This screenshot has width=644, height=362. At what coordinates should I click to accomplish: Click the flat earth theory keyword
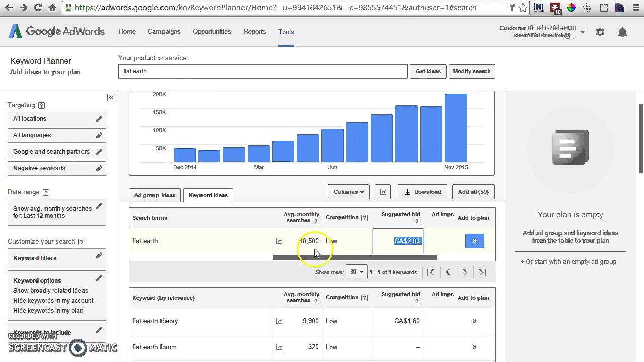[155, 321]
